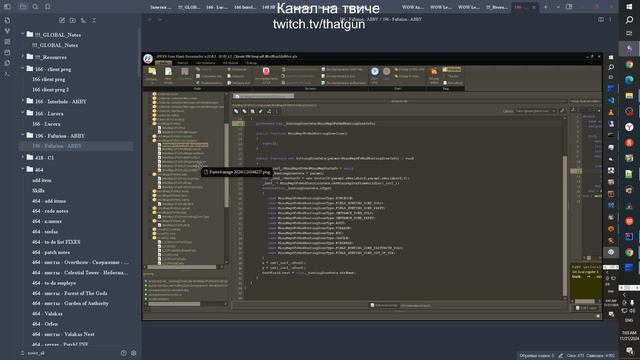The height and width of the screenshot is (360, 640).
Task: Toggle edit mode pencil in status bar
Action: pyautogui.click(x=561, y=356)
